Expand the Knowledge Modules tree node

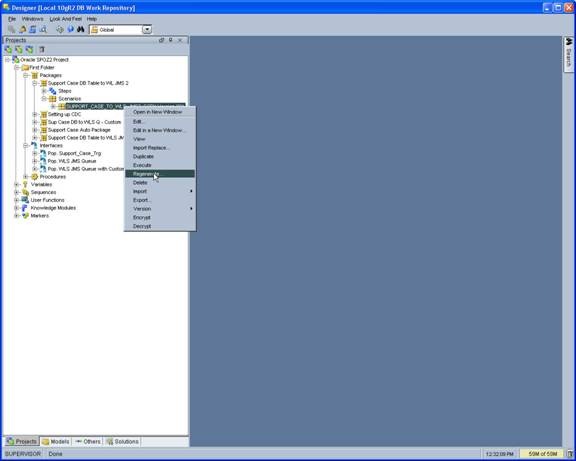tap(17, 208)
